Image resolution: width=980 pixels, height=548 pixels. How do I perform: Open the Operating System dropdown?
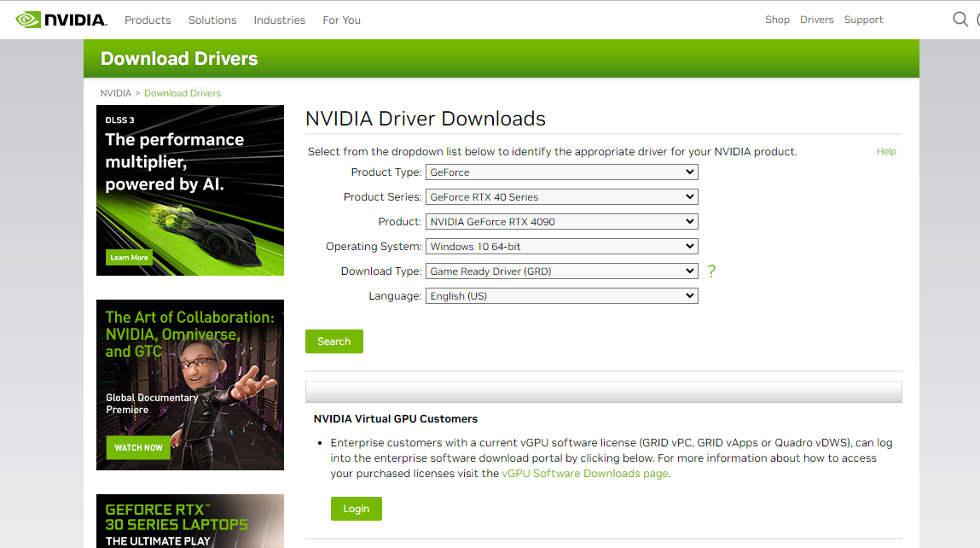pos(562,247)
